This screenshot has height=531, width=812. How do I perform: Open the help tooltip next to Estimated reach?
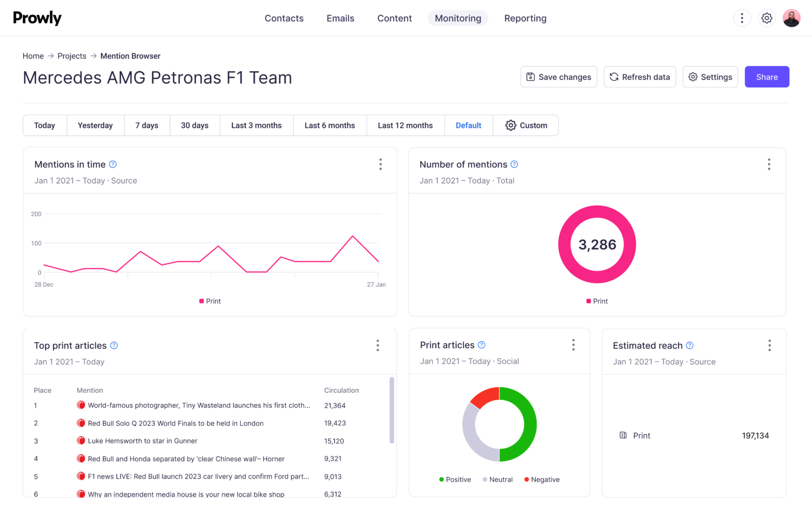[689, 345]
